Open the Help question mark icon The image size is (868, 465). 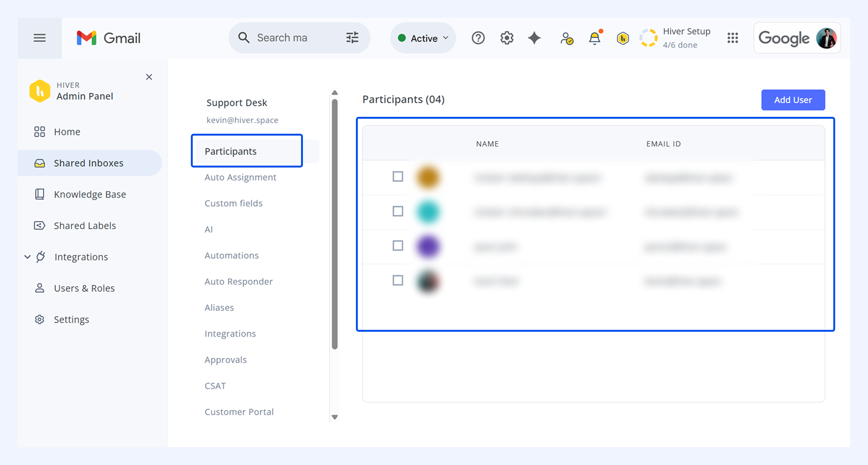478,38
